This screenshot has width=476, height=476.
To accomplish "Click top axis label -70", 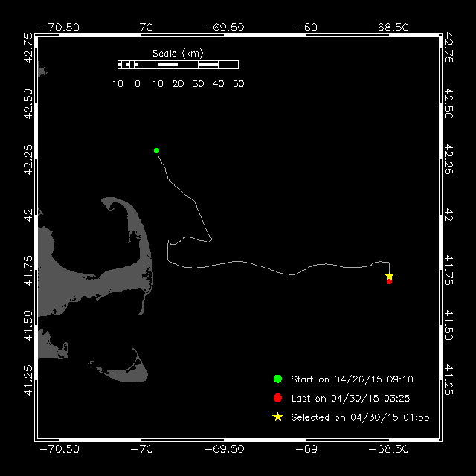I will (x=142, y=28).
